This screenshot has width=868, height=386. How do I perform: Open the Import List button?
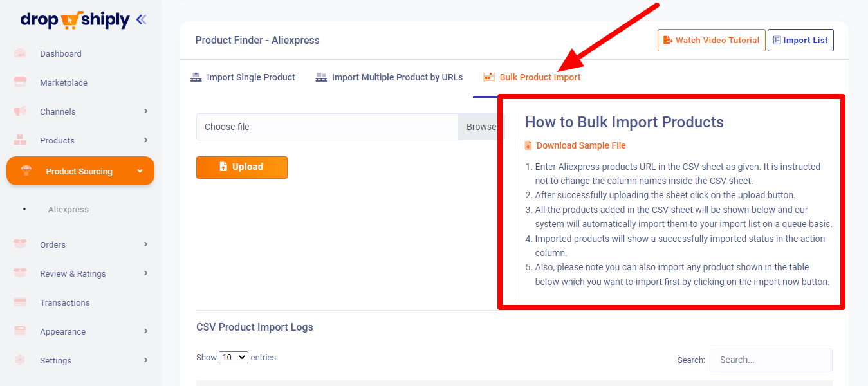800,40
